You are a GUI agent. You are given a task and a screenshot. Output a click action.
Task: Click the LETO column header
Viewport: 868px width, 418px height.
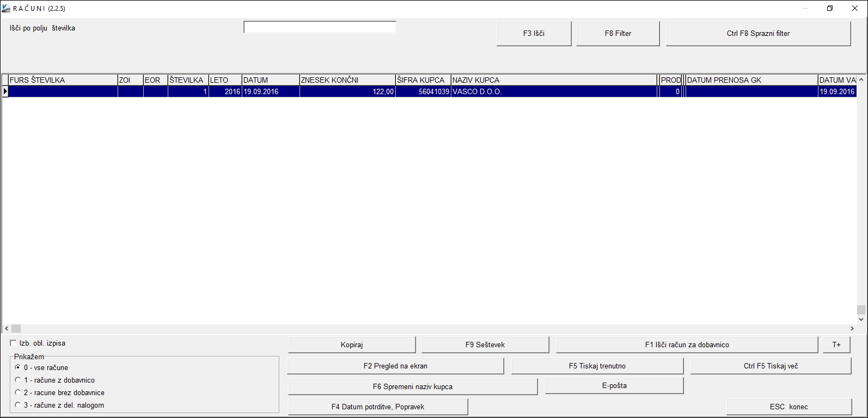[x=225, y=80]
